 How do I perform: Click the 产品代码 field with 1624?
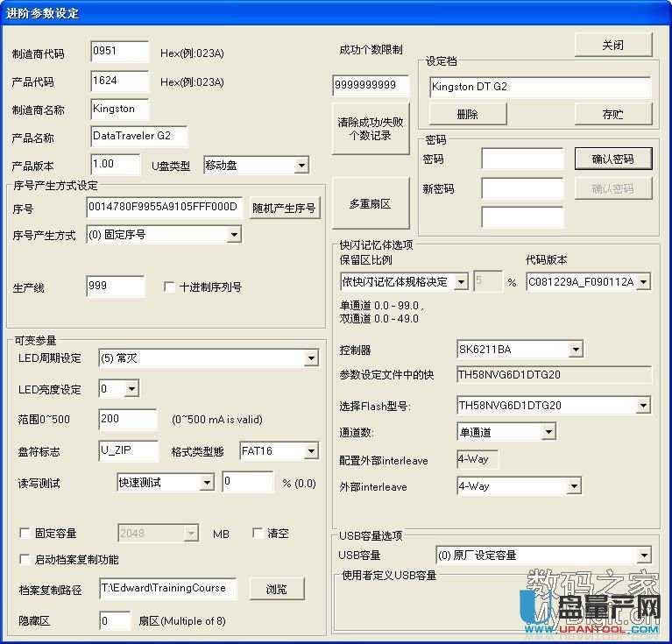(x=119, y=81)
